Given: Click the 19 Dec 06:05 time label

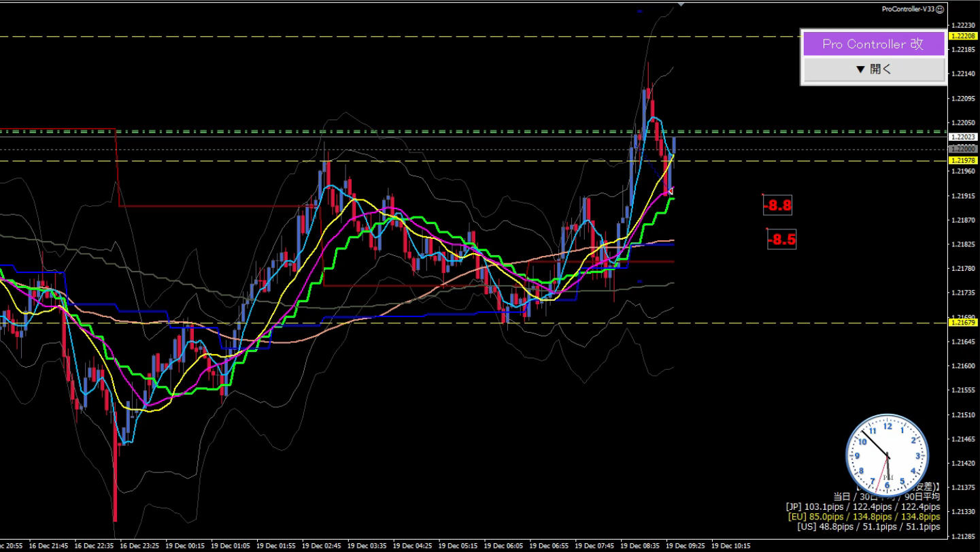Looking at the screenshot, I should (x=503, y=546).
